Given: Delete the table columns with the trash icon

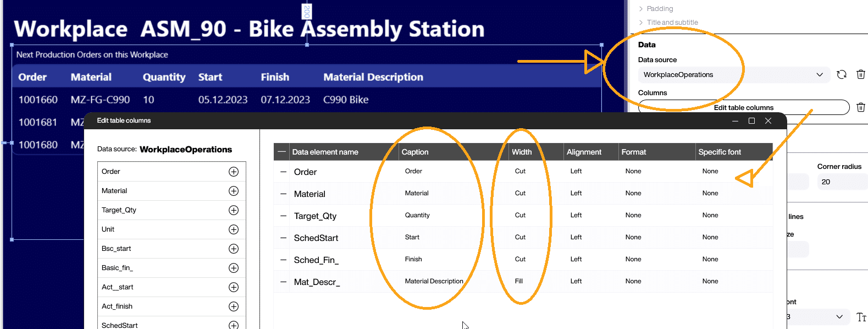Looking at the screenshot, I should 861,107.
